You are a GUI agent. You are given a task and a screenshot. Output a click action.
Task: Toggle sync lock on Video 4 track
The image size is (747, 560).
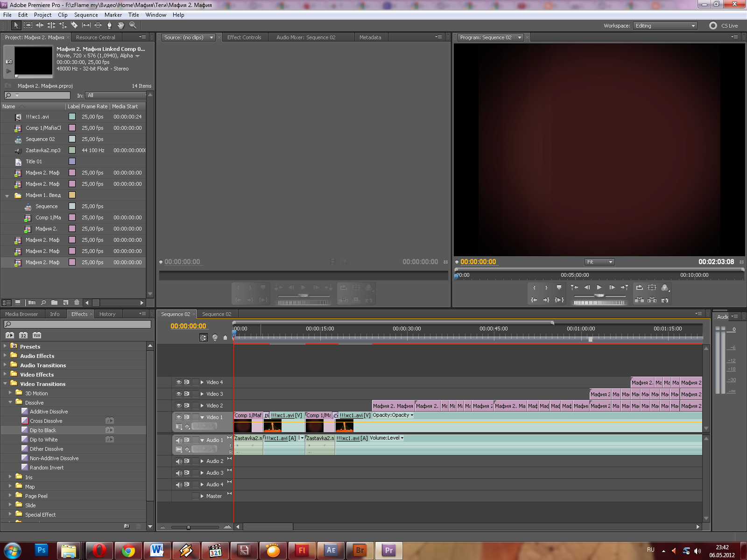187,382
